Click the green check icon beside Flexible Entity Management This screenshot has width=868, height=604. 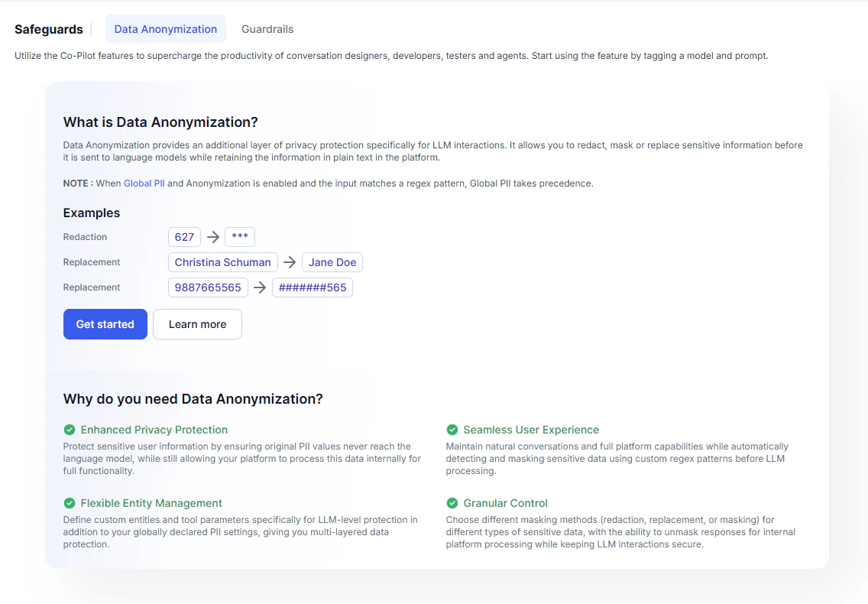69,503
